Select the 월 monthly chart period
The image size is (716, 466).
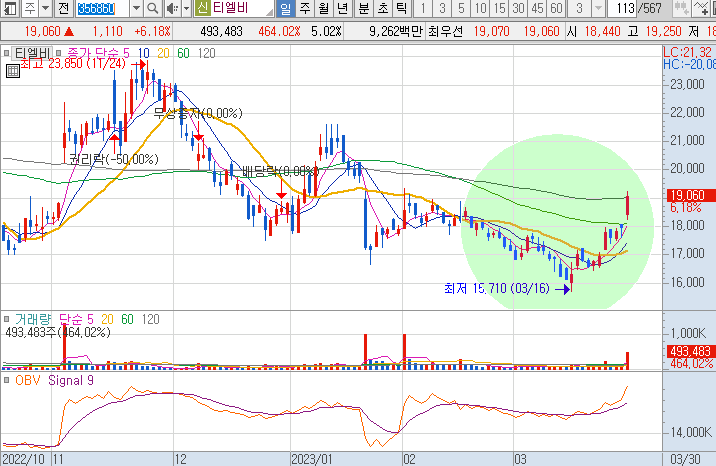[324, 8]
